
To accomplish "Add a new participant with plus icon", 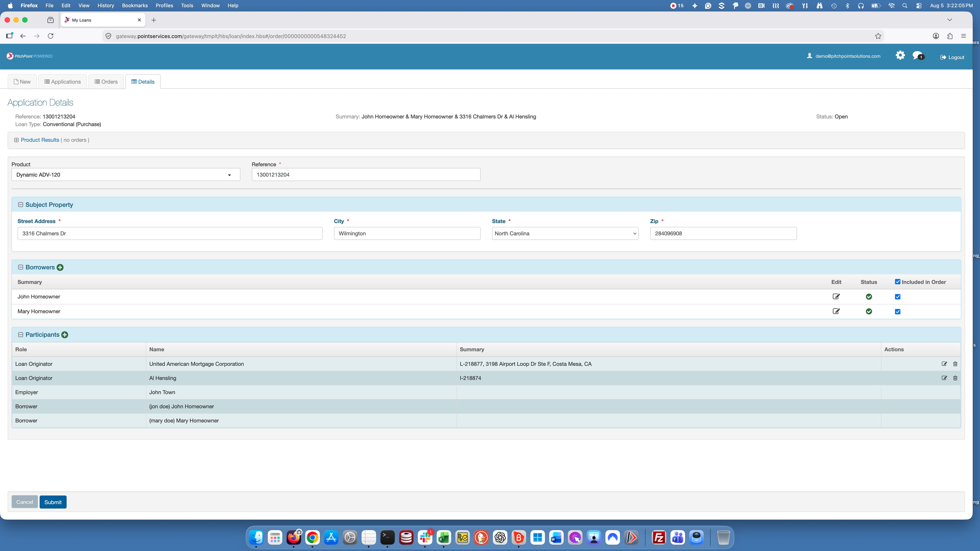I will point(65,335).
